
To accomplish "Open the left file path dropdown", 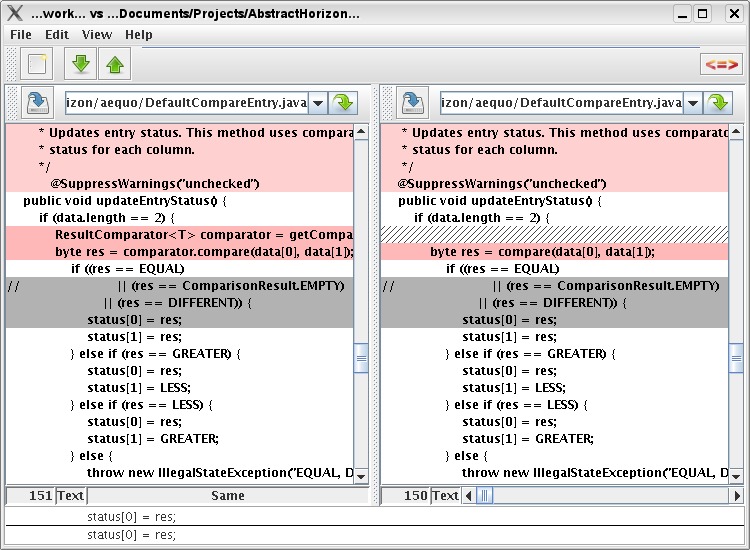I will (x=317, y=102).
